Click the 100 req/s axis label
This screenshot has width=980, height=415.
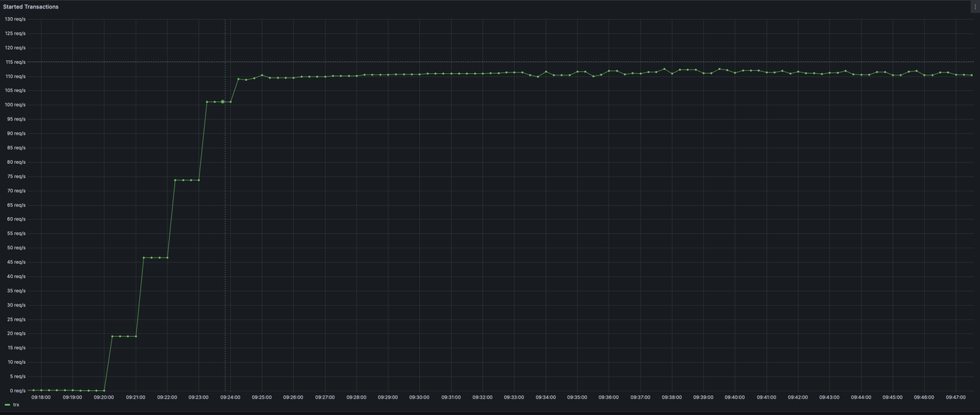pos(15,105)
